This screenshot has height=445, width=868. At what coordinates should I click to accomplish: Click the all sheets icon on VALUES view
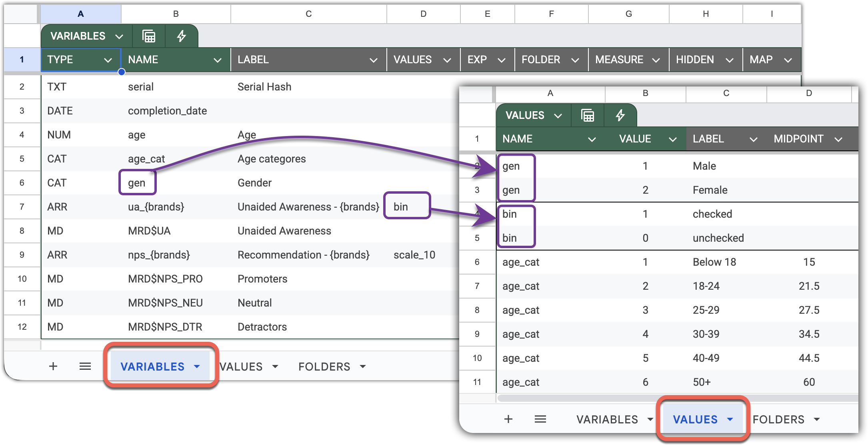coord(541,419)
